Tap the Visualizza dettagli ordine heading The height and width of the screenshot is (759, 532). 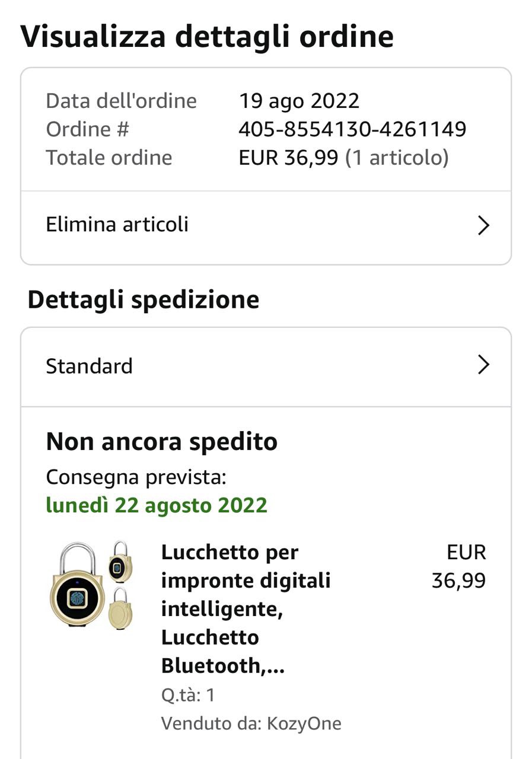207,37
